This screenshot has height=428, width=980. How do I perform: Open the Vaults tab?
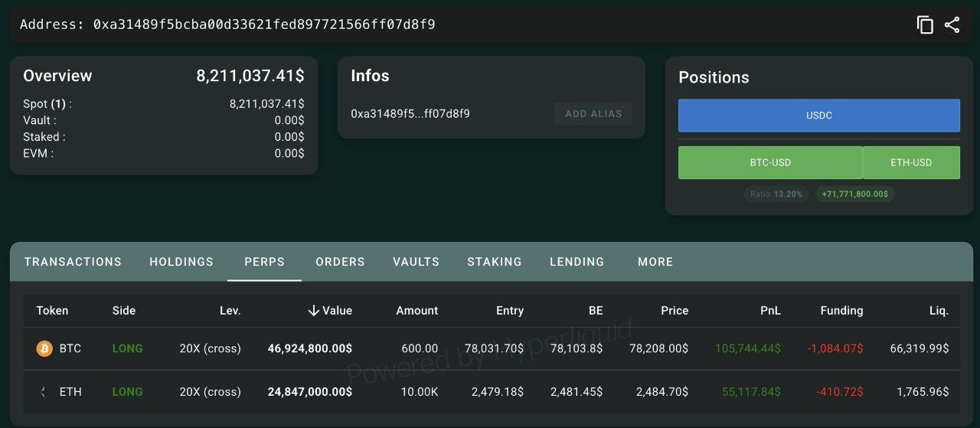(416, 262)
